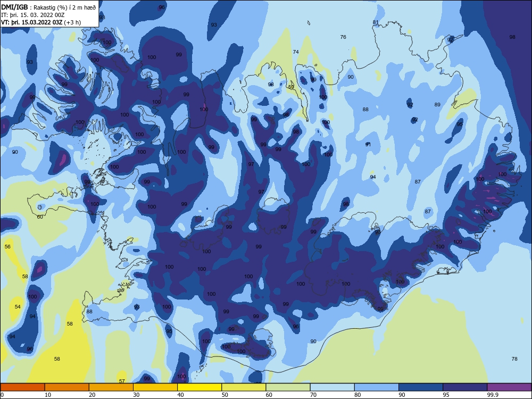Click the map value '59' on the map

(x=291, y=87)
